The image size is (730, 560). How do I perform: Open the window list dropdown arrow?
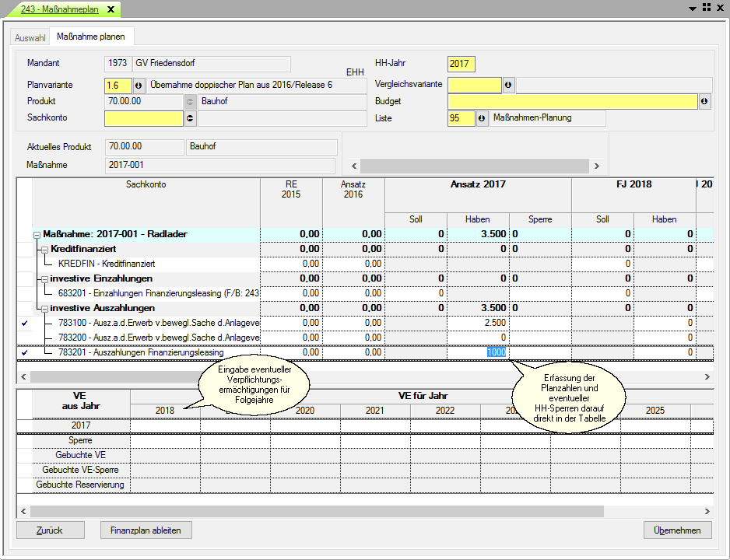(x=693, y=7)
